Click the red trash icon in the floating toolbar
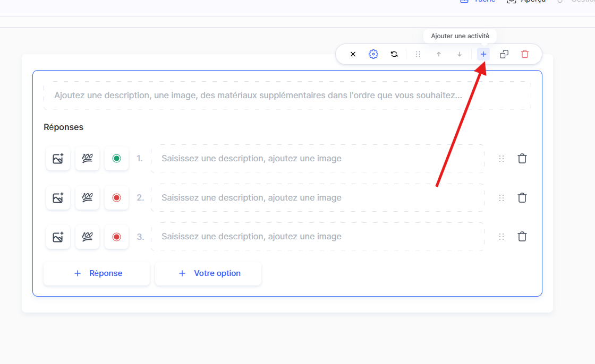The width and height of the screenshot is (595, 364). pyautogui.click(x=525, y=54)
